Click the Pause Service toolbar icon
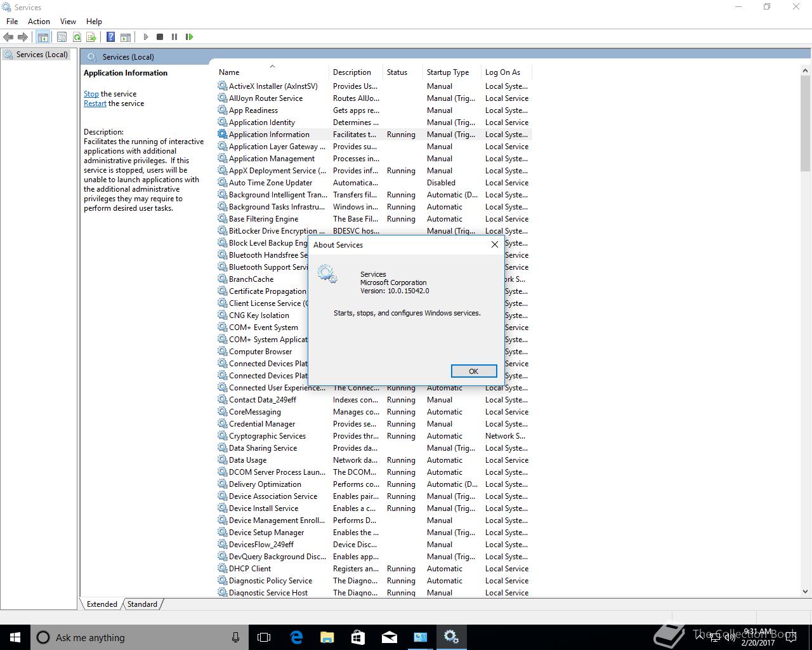 pyautogui.click(x=174, y=37)
